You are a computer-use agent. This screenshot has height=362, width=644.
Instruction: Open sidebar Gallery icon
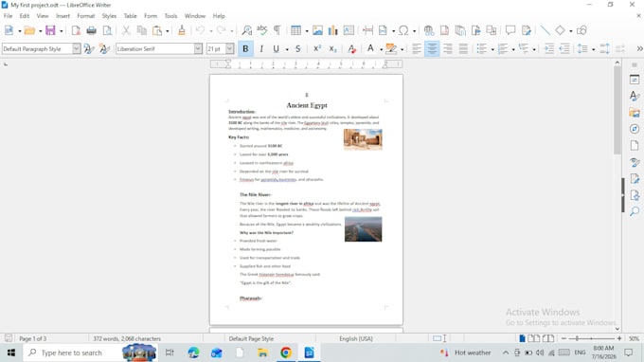[x=635, y=113]
